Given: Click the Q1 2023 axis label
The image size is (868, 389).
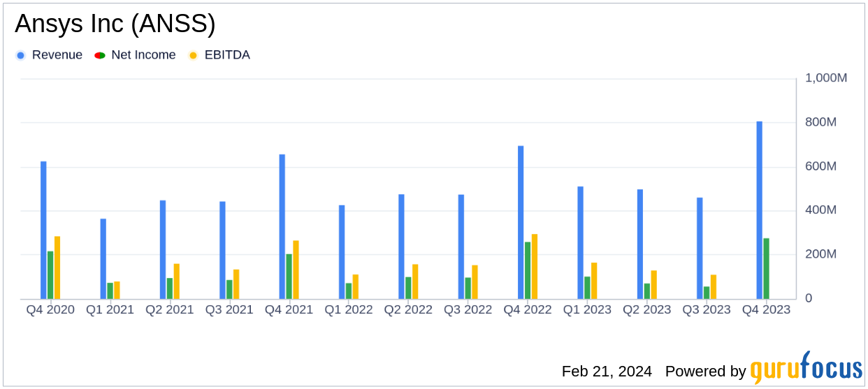Looking at the screenshot, I should (587, 309).
